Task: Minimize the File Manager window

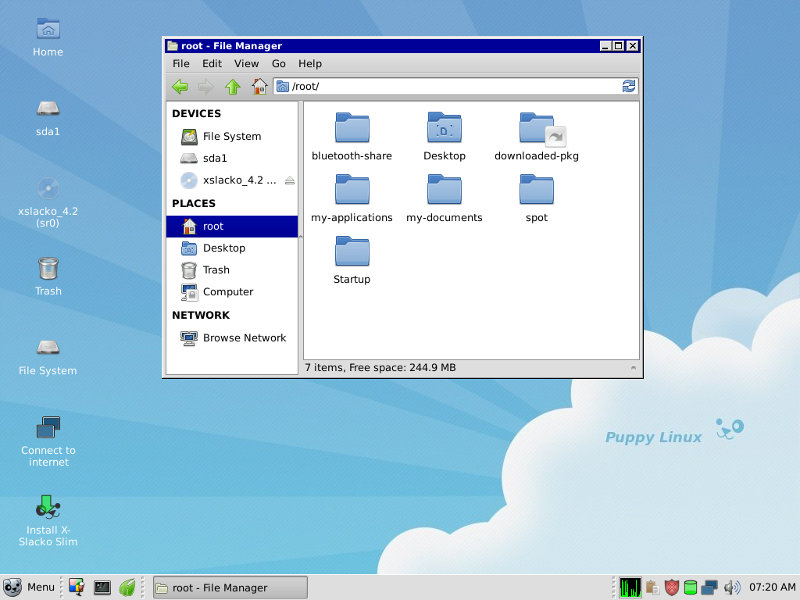Action: (x=606, y=46)
